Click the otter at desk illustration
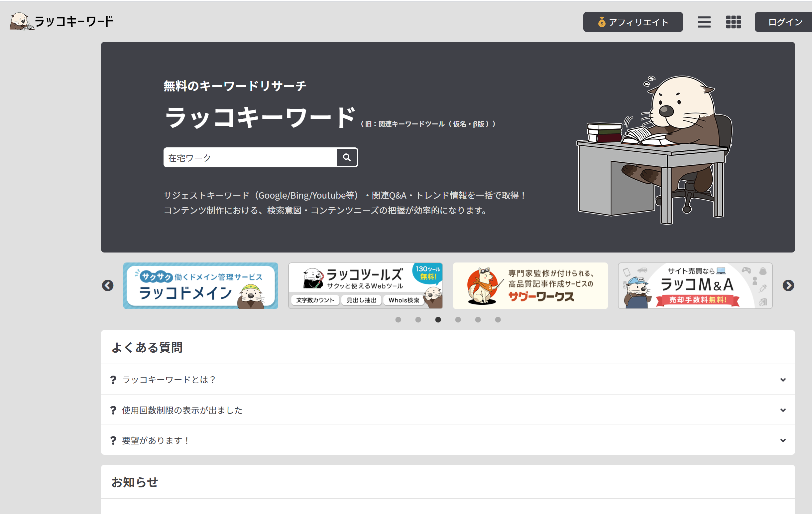Viewport: 812px width, 514px height. pos(654,150)
